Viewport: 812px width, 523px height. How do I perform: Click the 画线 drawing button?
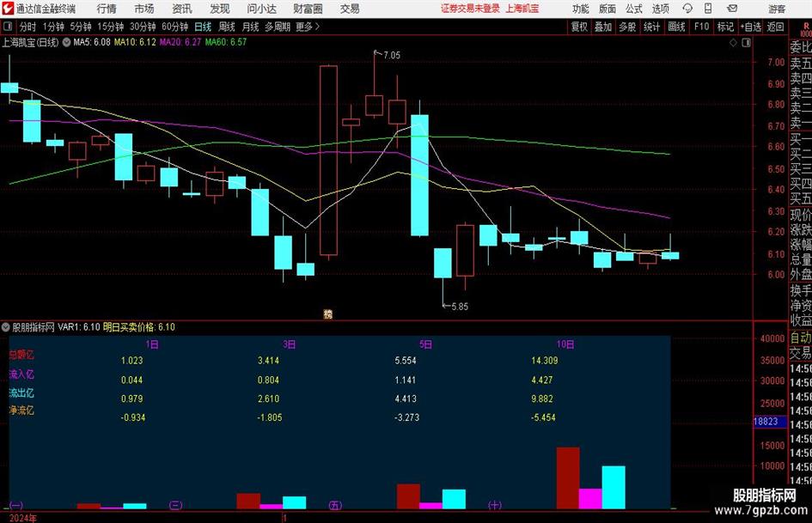click(677, 27)
